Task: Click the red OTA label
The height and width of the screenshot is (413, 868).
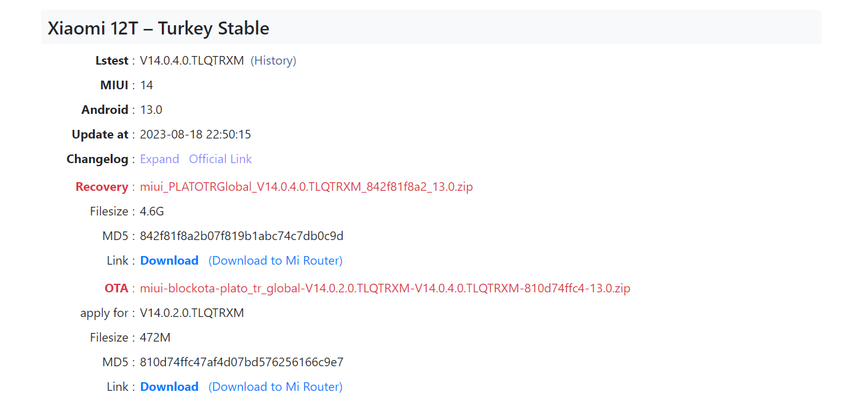Action: click(x=116, y=288)
